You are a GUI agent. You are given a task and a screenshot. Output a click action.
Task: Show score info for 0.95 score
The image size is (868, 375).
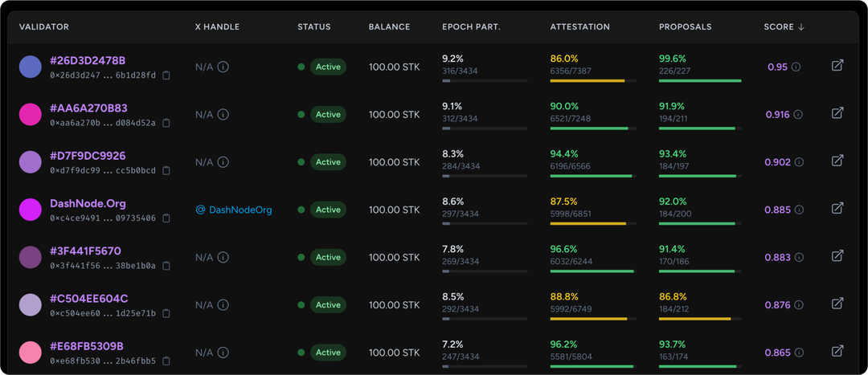coord(796,67)
